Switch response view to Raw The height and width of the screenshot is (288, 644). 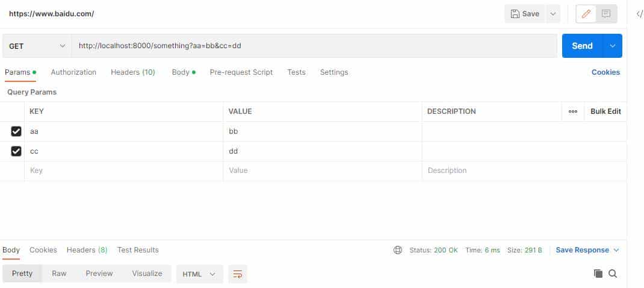[x=59, y=274]
